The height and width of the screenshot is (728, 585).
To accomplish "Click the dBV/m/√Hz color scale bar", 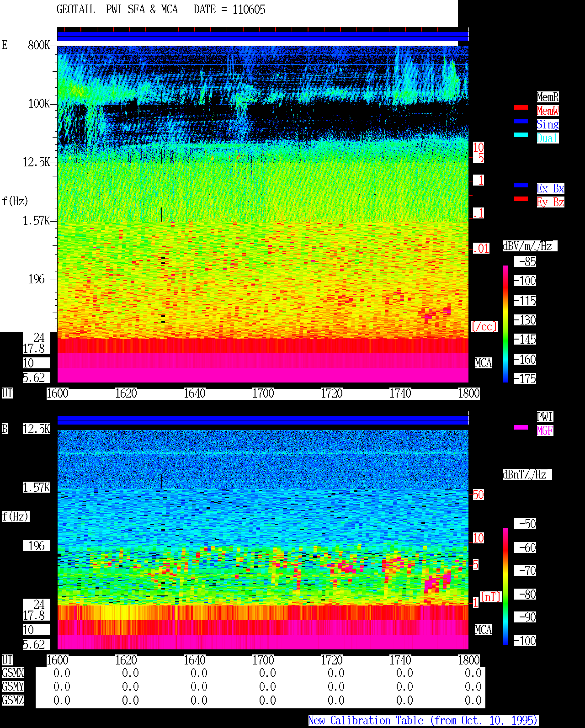I will (x=505, y=324).
